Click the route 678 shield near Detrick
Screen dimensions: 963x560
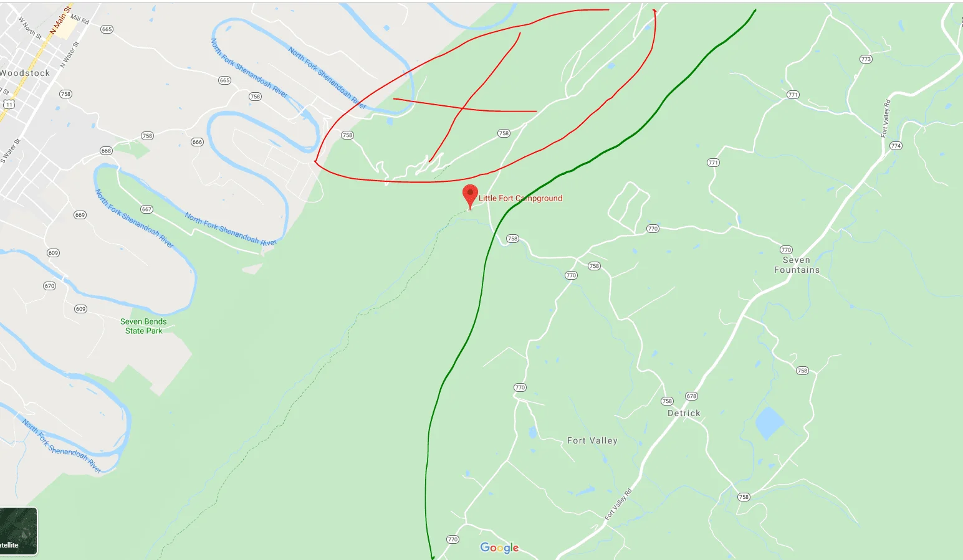coord(691,396)
